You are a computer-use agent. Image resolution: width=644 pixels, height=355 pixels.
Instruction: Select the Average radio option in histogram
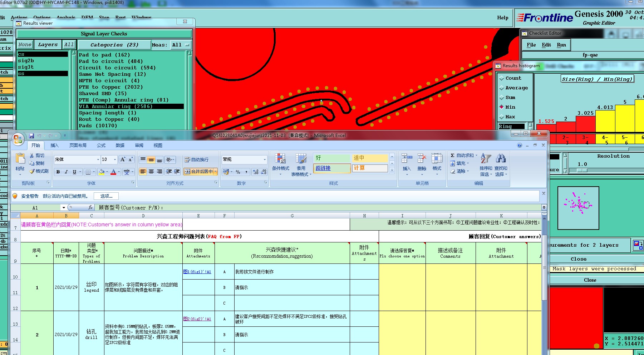point(513,88)
